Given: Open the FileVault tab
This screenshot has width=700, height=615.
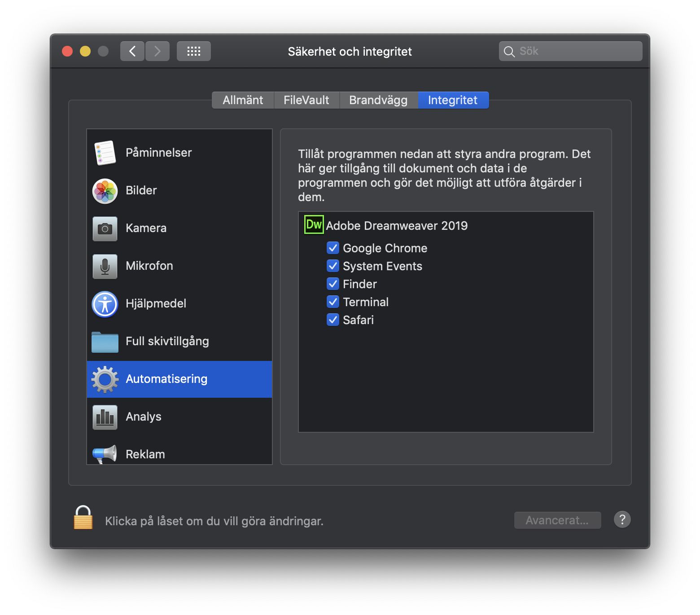Looking at the screenshot, I should click(x=306, y=100).
